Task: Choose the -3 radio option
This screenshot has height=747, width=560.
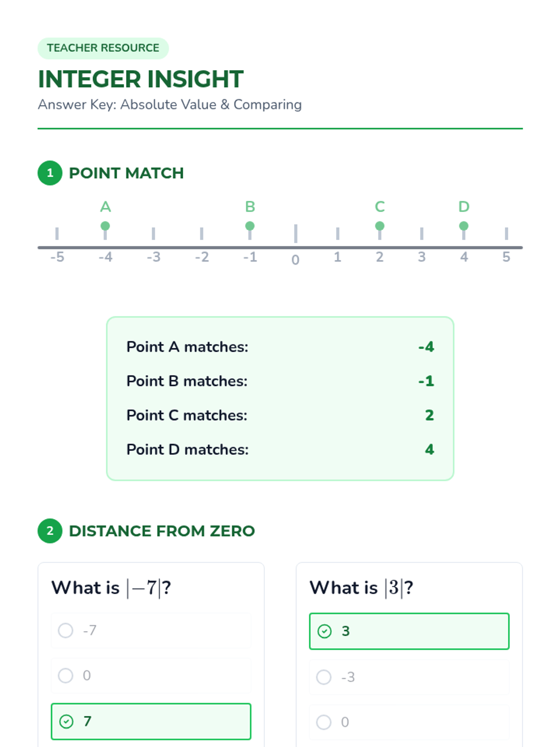Action: (x=324, y=677)
